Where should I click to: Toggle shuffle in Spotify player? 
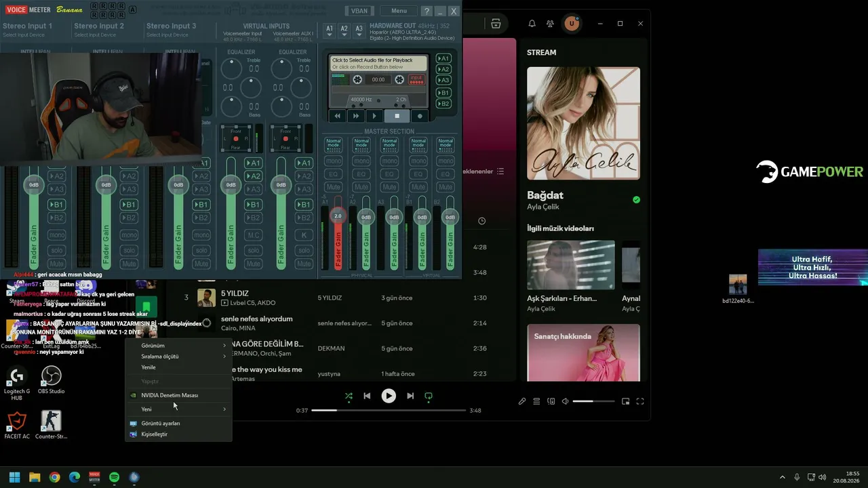point(349,396)
